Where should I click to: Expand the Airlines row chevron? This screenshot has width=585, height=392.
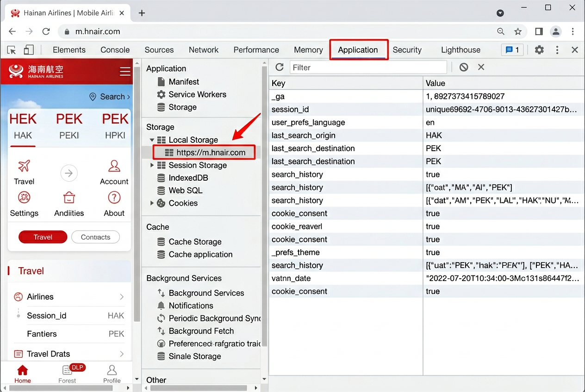tap(122, 297)
